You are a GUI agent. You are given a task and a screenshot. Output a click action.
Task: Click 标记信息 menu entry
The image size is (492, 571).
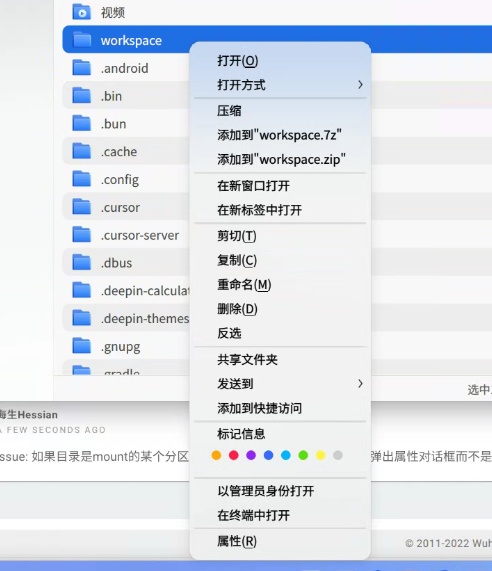280,434
